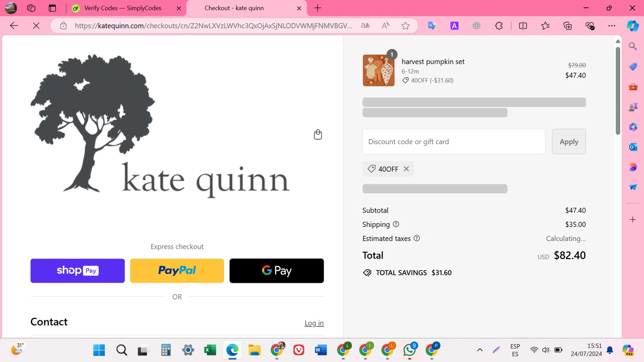Choose Google Pay express checkout
This screenshot has width=644, height=362.
pos(276,271)
